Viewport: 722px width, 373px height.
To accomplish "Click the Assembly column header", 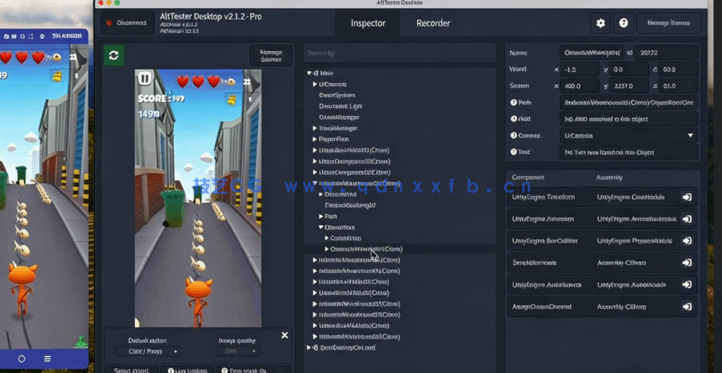I will [x=609, y=177].
